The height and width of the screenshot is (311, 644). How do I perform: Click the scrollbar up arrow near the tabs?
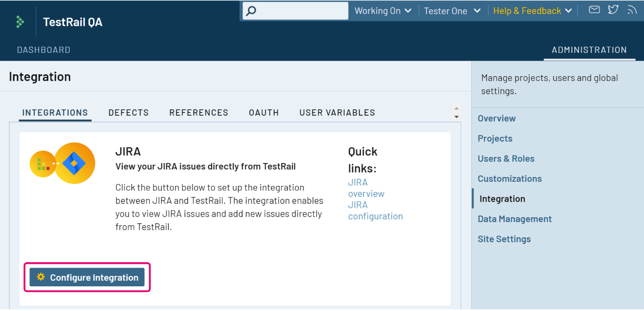pos(456,108)
